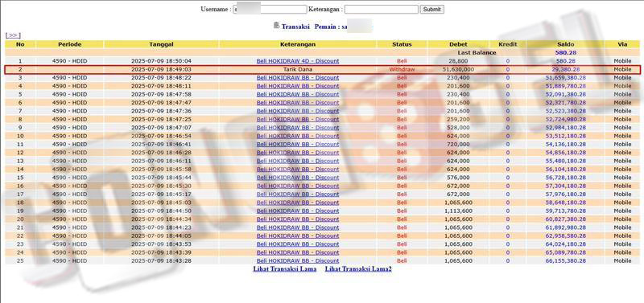Click the Debet column header
The width and height of the screenshot is (644, 303).
(458, 44)
